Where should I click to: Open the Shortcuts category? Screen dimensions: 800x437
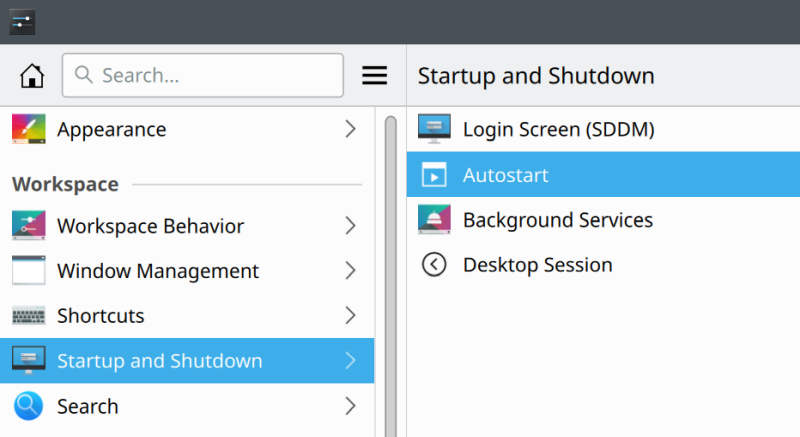187,316
